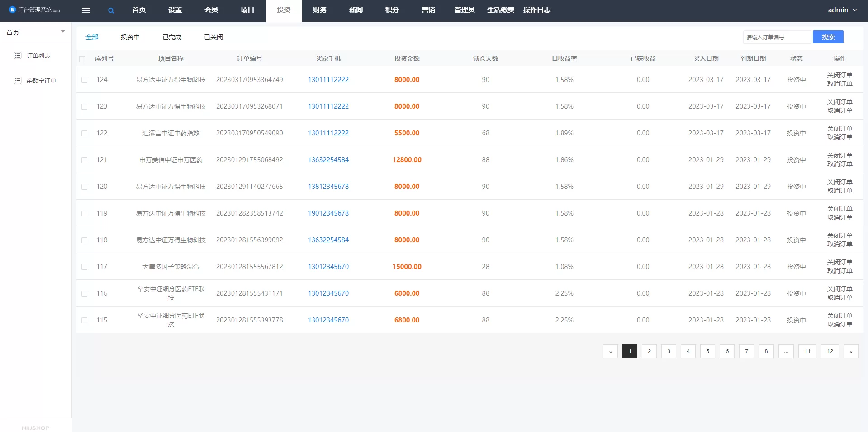Click 关闭订单 for order row 122
The width and height of the screenshot is (868, 432).
840,129
